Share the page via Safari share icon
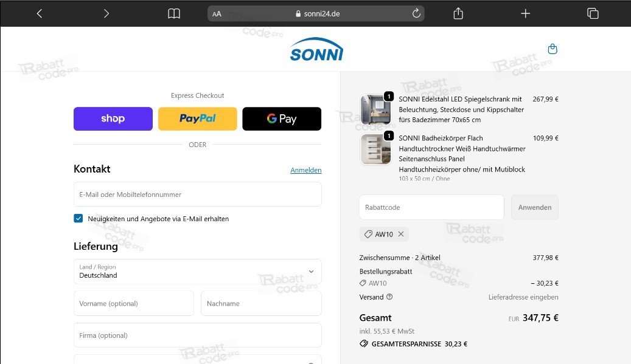This screenshot has height=364, width=631. 458,13
